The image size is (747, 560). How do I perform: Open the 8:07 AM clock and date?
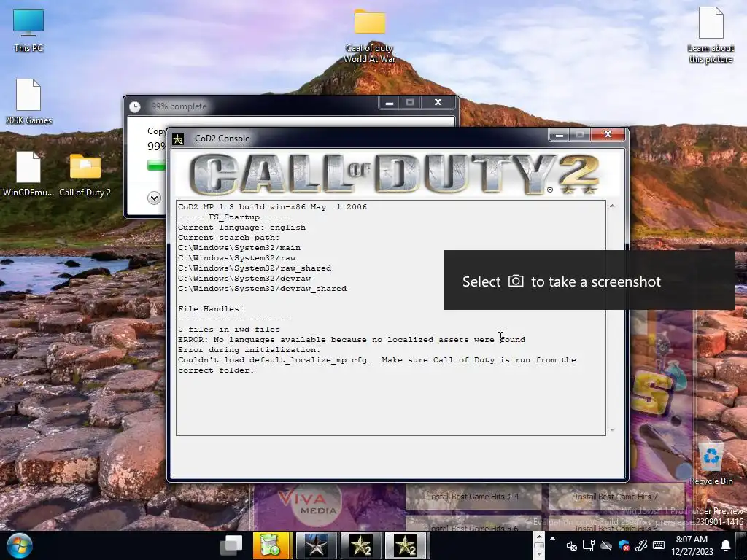[692, 545]
